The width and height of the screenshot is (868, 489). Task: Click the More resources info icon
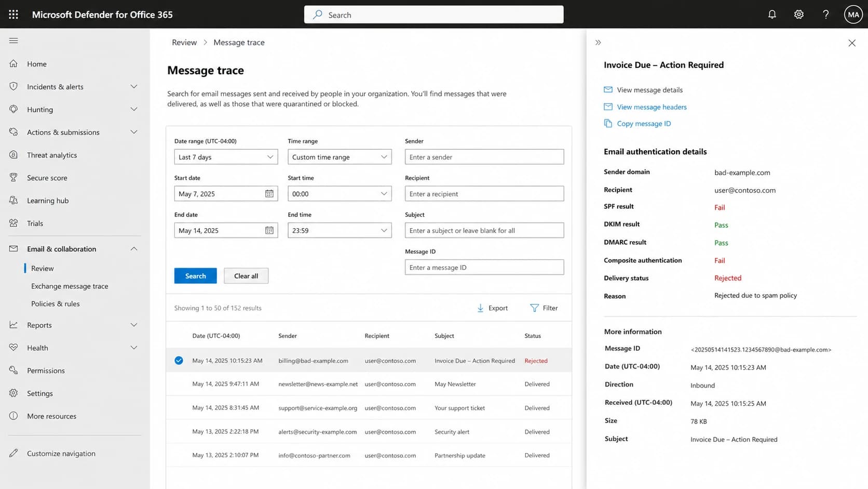click(x=13, y=416)
